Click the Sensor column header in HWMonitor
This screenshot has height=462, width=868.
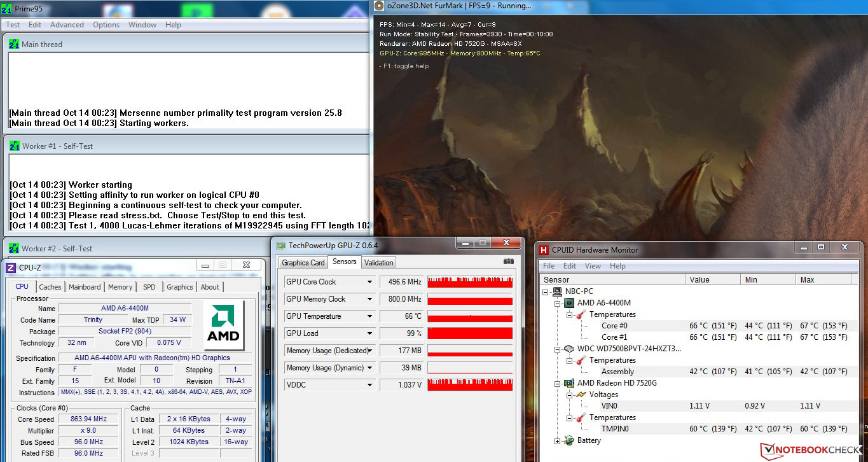pos(613,279)
